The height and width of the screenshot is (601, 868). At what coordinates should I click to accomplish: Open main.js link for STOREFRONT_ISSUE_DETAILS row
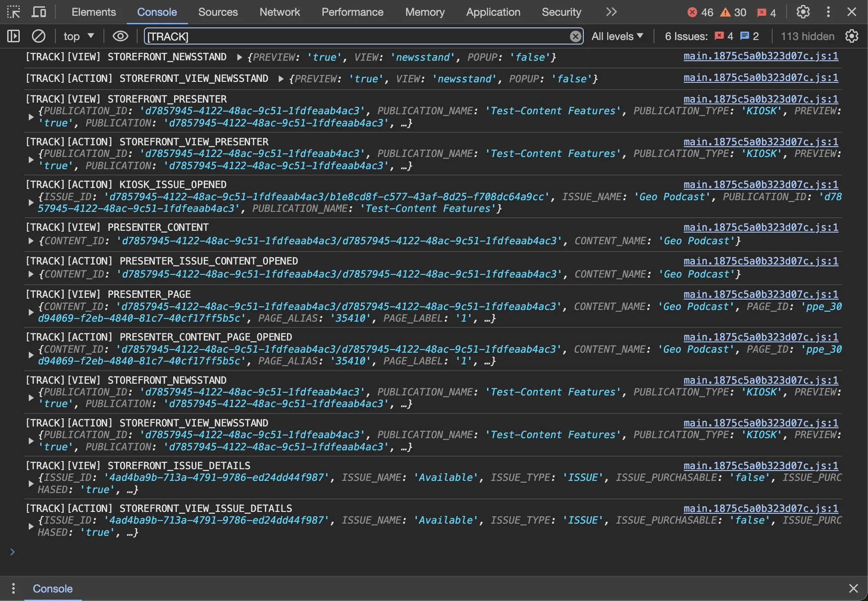coord(761,466)
